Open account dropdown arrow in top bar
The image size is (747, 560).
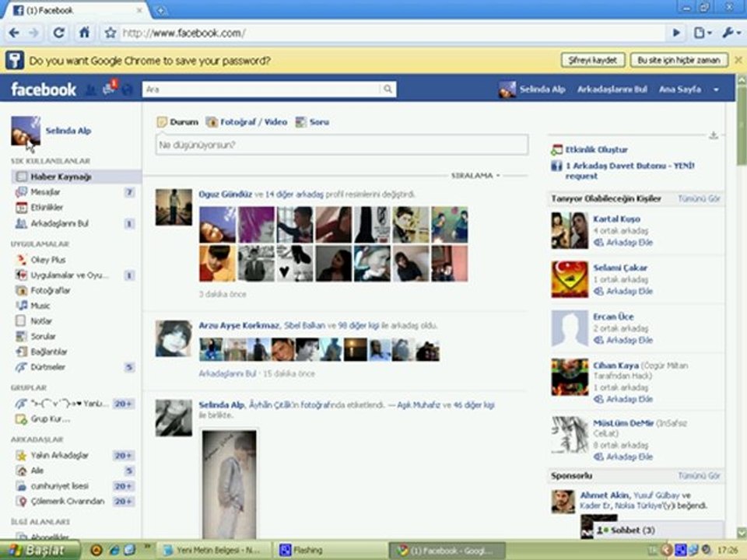pyautogui.click(x=716, y=89)
